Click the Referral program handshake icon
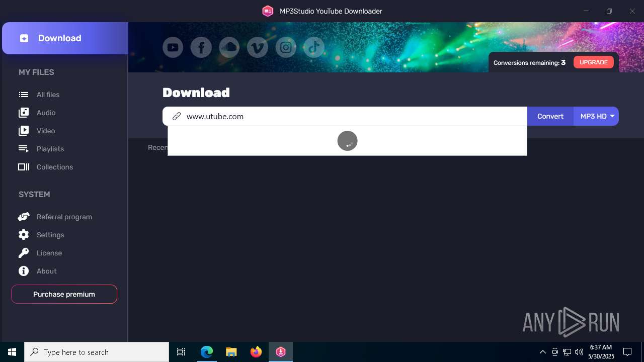 point(24,217)
